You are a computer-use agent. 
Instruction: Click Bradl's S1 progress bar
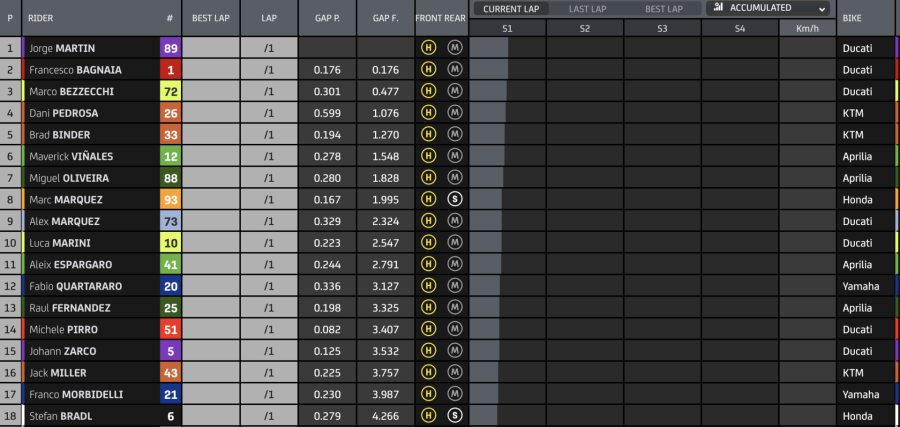pos(483,416)
